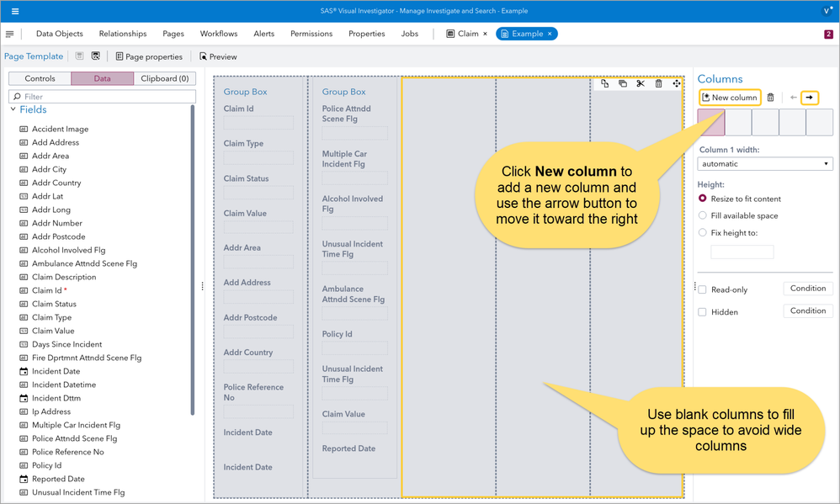
Task: Open Pages menu item
Action: [173, 34]
